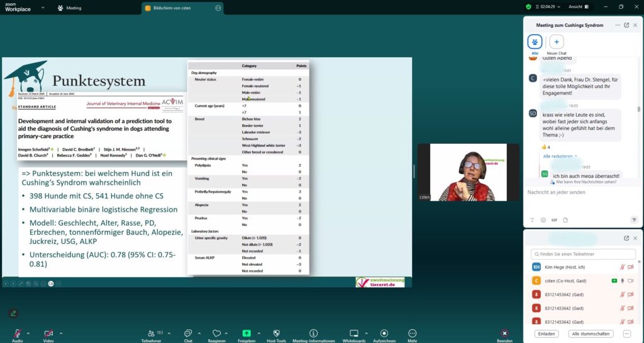The image size is (644, 343).
Task: Click the emoji icon below chat input
Action: click(x=543, y=220)
